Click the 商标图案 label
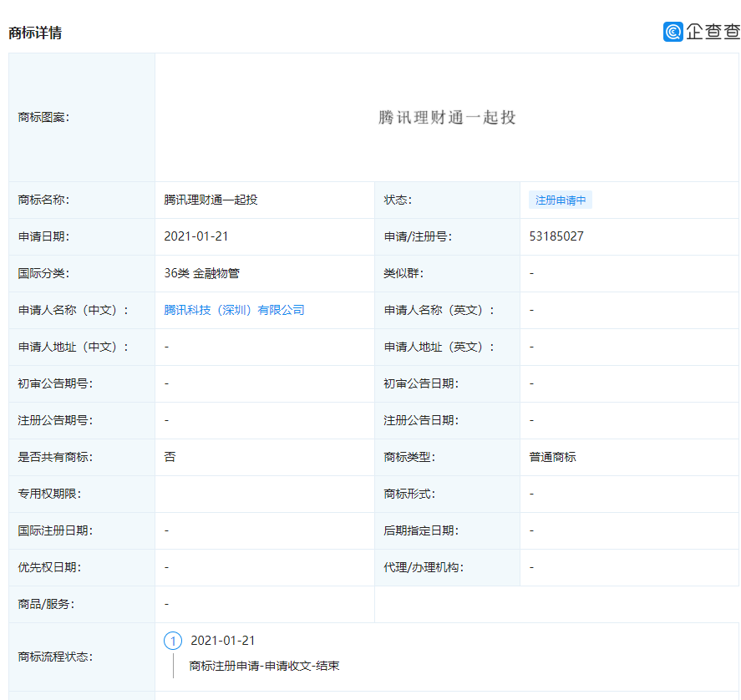Viewport: 741px width, 700px height. pos(43,117)
